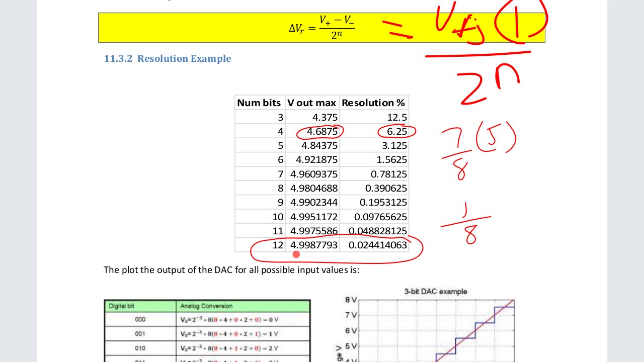644x362 pixels.
Task: Click the '3-bit DAC example' chart title
Action: pos(436,292)
